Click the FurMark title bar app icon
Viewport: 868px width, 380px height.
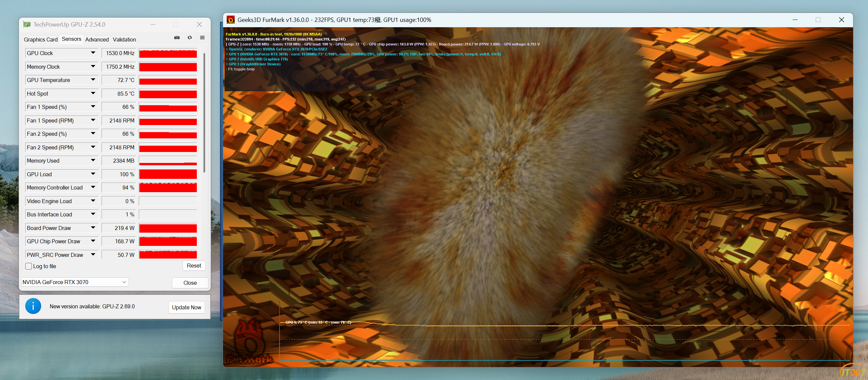[x=230, y=20]
